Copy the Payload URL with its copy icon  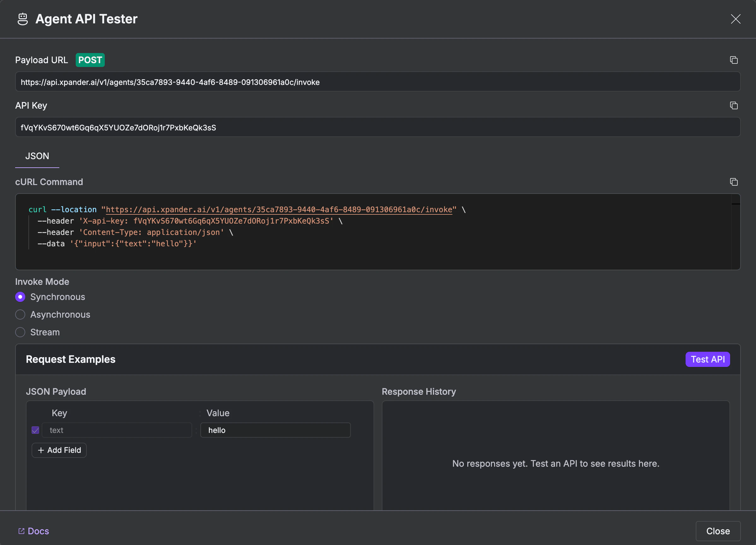733,60
